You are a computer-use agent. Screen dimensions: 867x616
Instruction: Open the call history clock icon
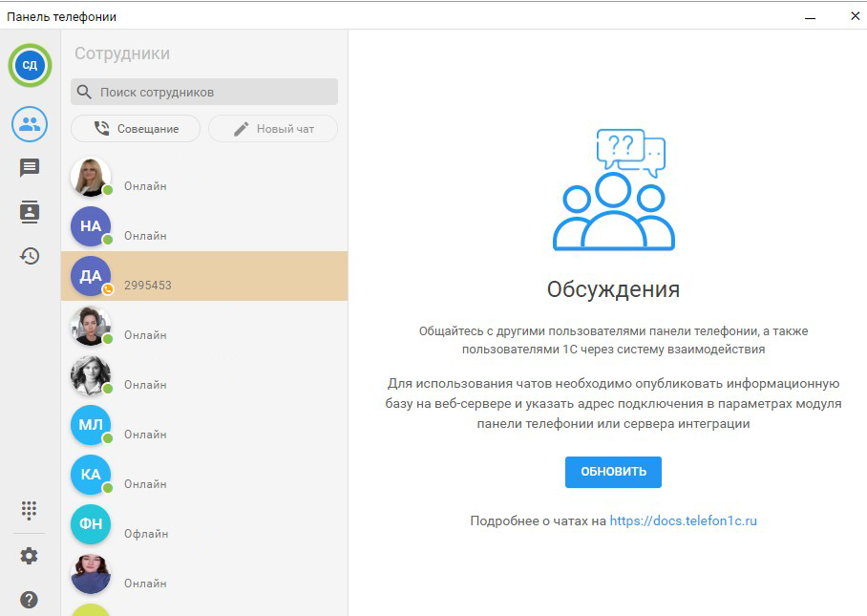30,256
